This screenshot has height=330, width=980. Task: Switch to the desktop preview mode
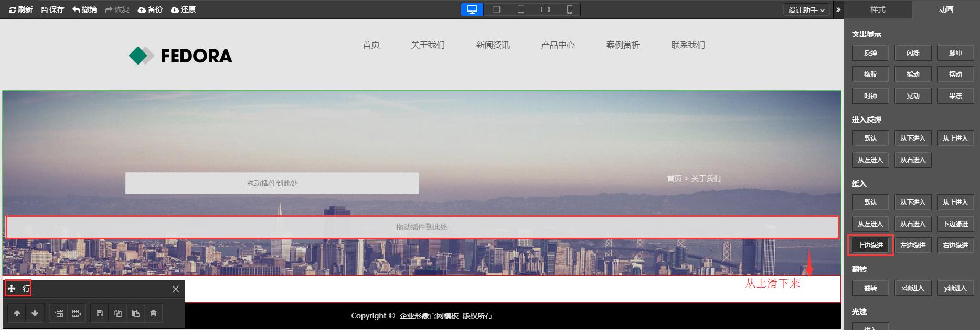[x=472, y=9]
